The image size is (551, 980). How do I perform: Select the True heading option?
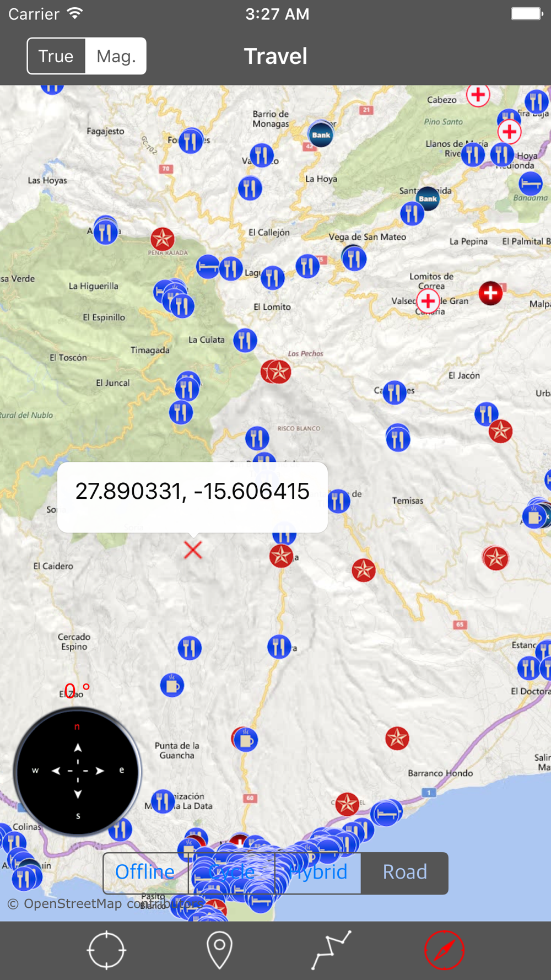coord(56,56)
